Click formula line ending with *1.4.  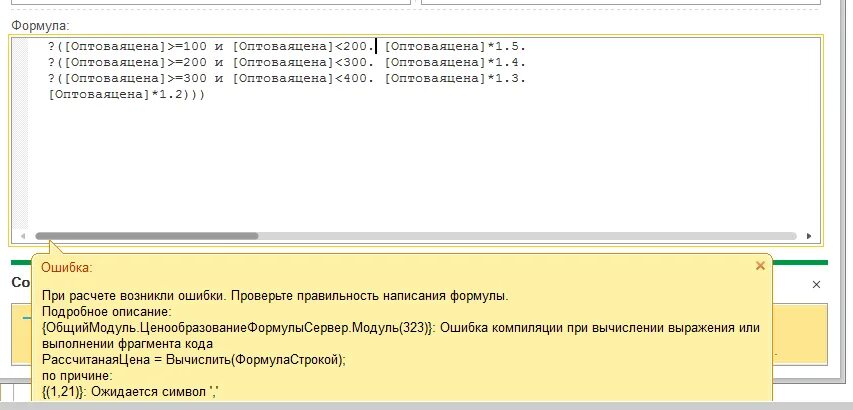point(287,63)
